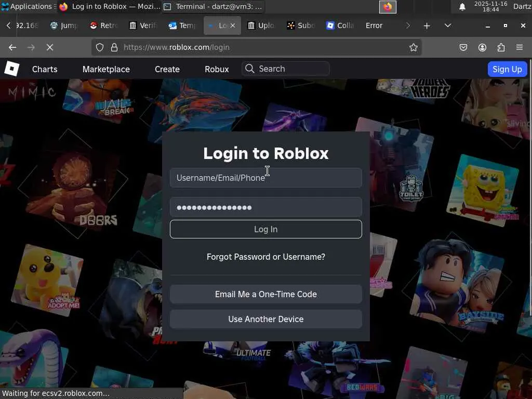Screen dimensions: 532x399
Task: Click the Roblox Search field
Action: [285, 69]
